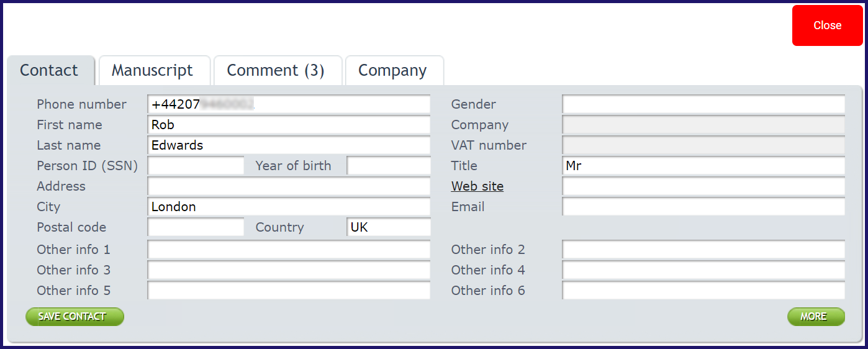
Task: Click the Year of birth field
Action: point(389,166)
